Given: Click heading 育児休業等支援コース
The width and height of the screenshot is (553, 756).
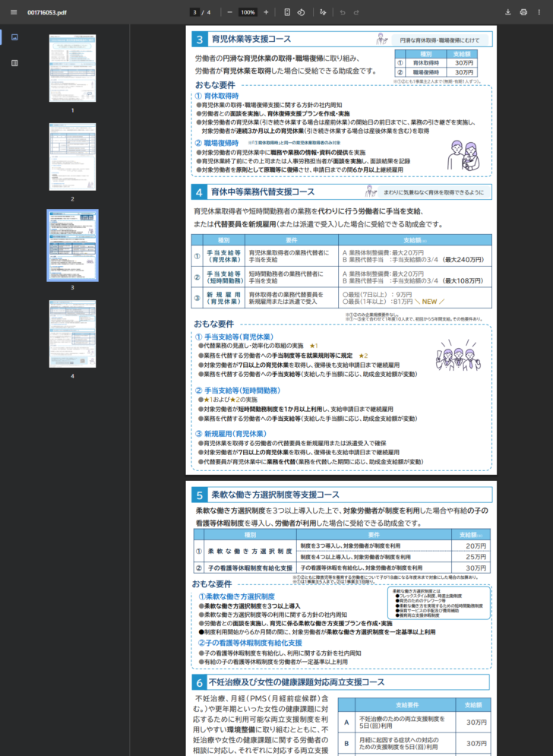Looking at the screenshot, I should [251, 39].
